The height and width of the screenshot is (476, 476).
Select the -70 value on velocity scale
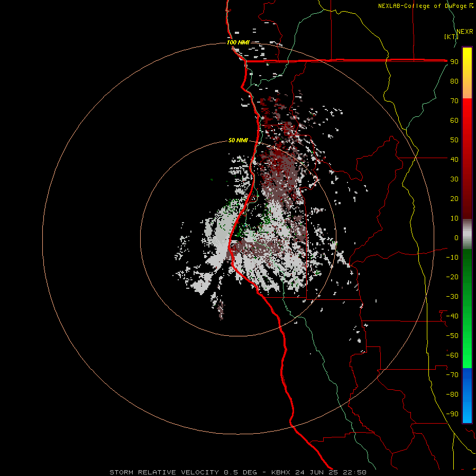tap(452, 375)
